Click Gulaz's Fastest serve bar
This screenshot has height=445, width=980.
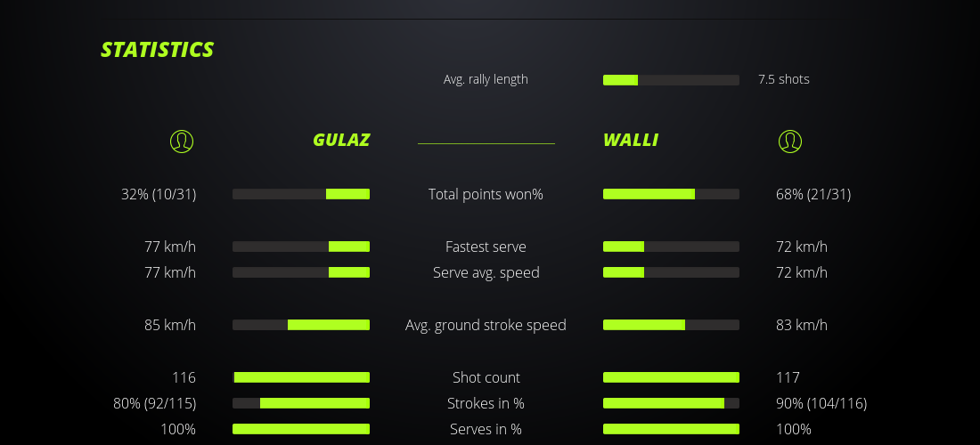click(301, 247)
